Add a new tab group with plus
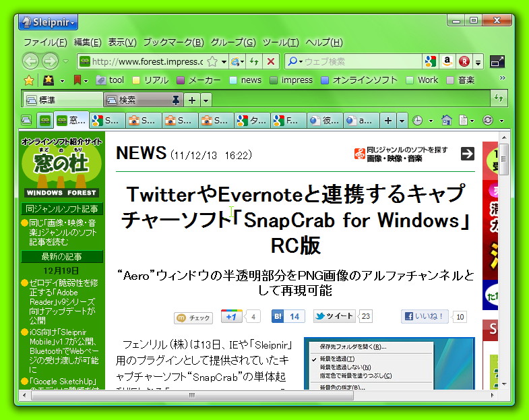The width and height of the screenshot is (529, 420). coord(192,100)
